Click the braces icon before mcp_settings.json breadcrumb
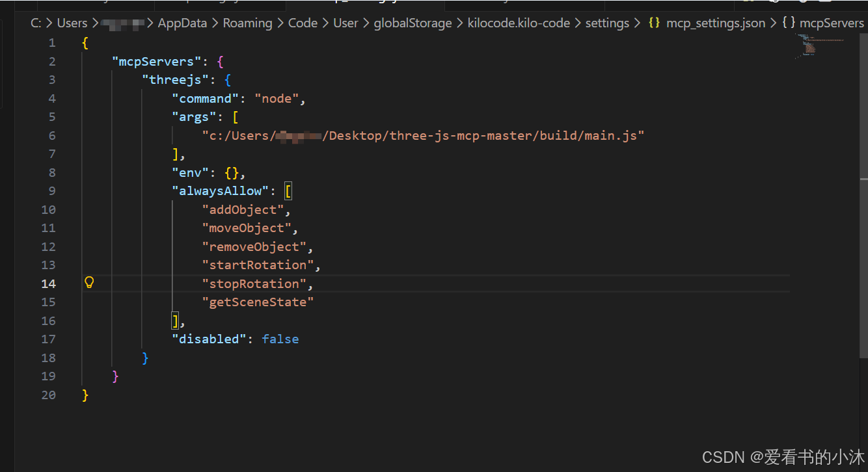 (655, 23)
